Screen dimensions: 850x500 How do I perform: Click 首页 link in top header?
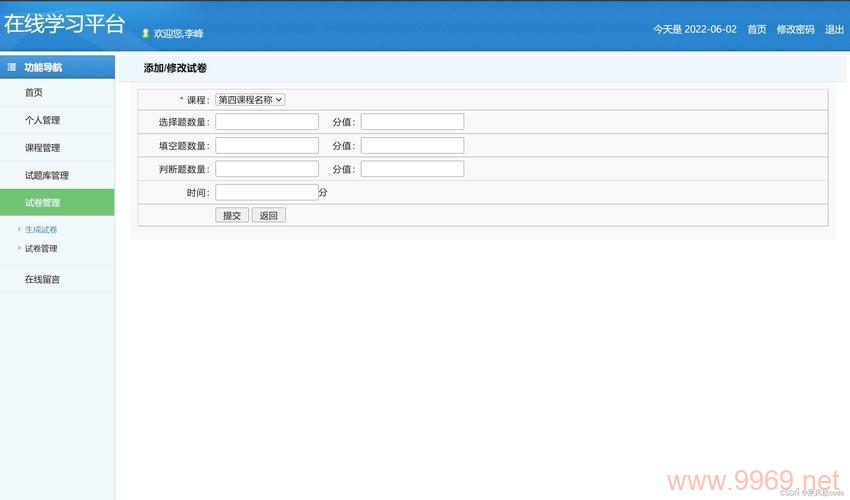[x=757, y=29]
